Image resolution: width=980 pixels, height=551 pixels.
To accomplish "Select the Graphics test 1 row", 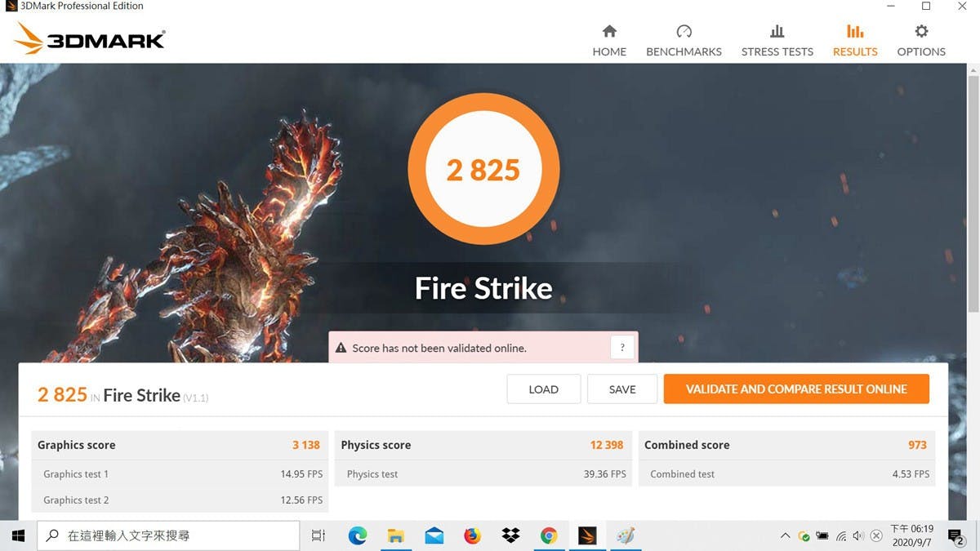I will (x=180, y=474).
